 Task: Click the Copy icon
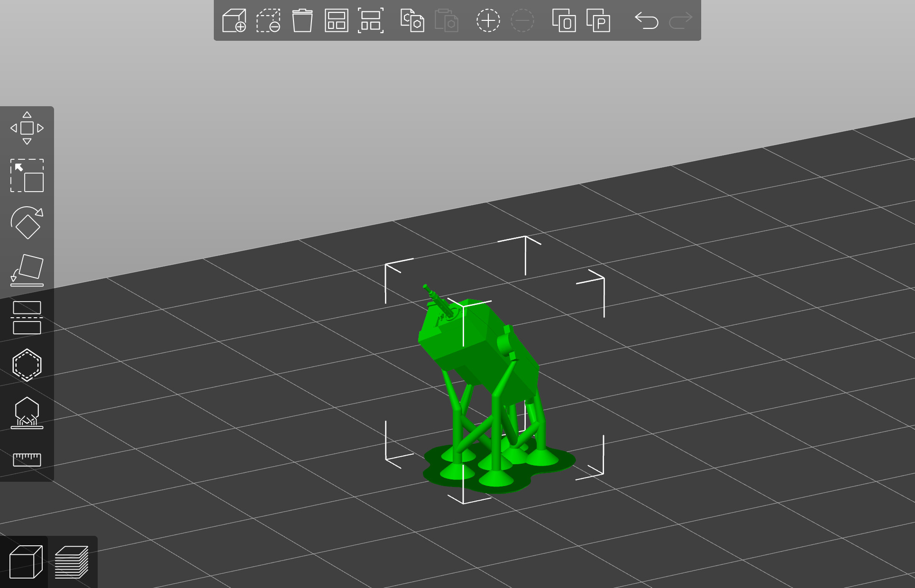[x=412, y=20]
